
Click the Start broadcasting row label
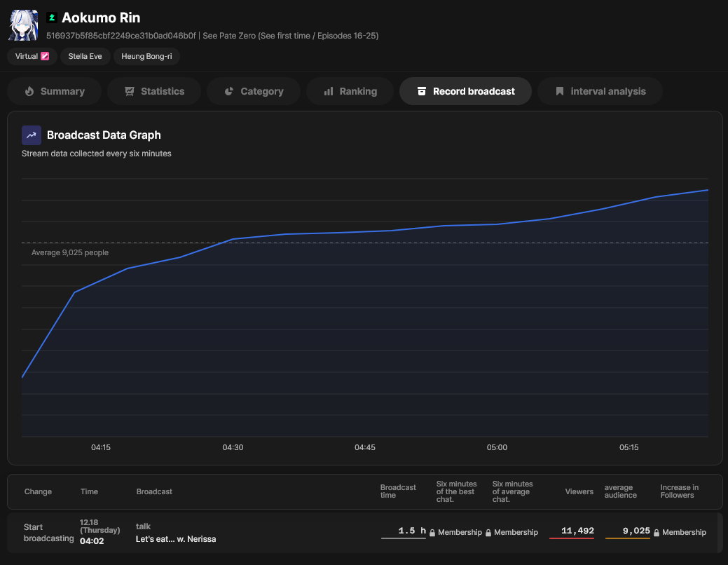click(48, 533)
